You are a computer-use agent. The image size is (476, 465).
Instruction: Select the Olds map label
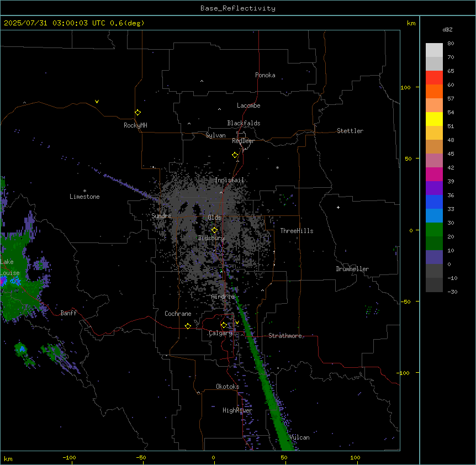(x=214, y=218)
